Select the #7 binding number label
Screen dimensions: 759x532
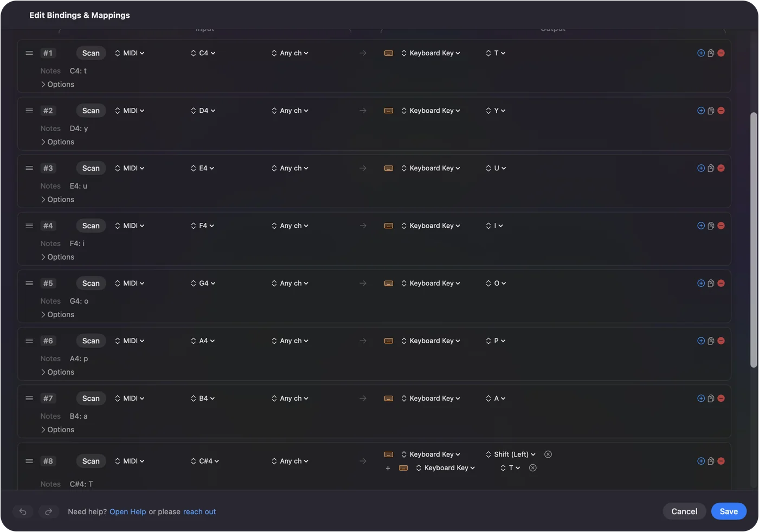click(x=48, y=398)
